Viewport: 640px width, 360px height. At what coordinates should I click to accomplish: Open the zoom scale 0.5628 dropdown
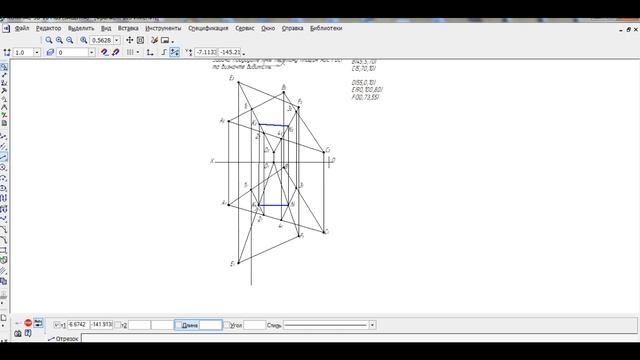[117, 40]
